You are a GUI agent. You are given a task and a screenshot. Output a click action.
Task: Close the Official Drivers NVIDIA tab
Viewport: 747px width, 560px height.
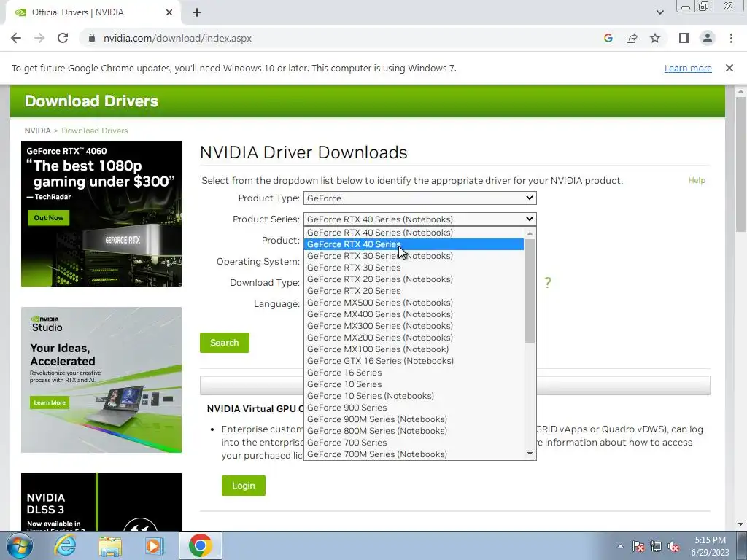(x=169, y=12)
